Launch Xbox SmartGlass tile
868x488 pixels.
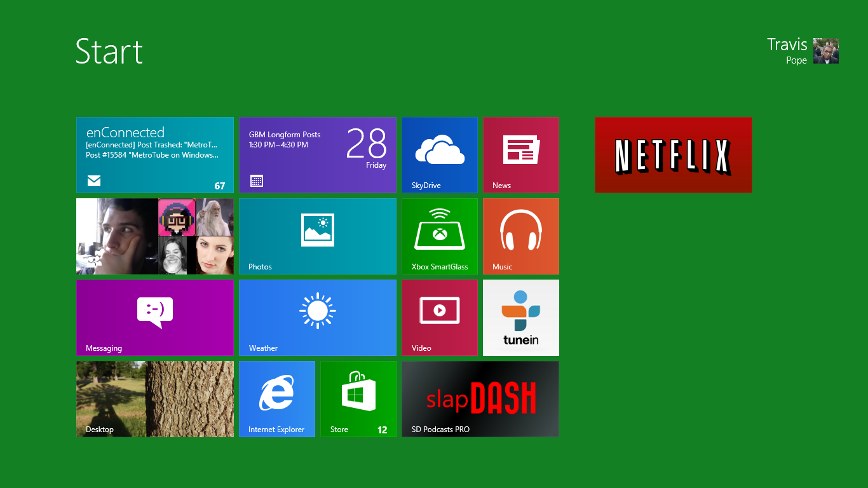(x=440, y=236)
